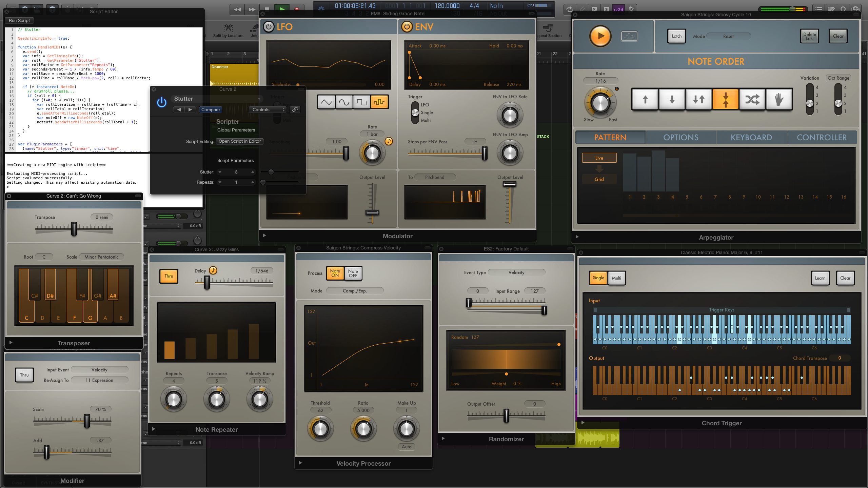Switch to the Controller tab in Arpeggiator
This screenshot has height=488, width=868.
click(x=822, y=137)
